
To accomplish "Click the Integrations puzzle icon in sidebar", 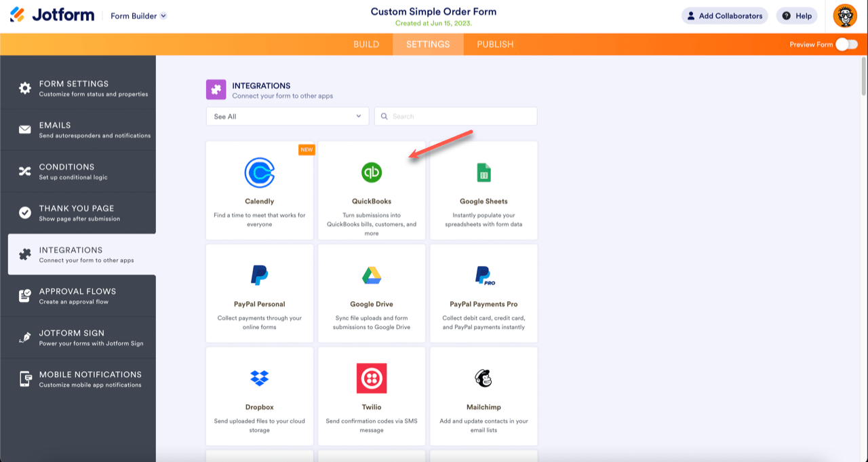I will [25, 254].
